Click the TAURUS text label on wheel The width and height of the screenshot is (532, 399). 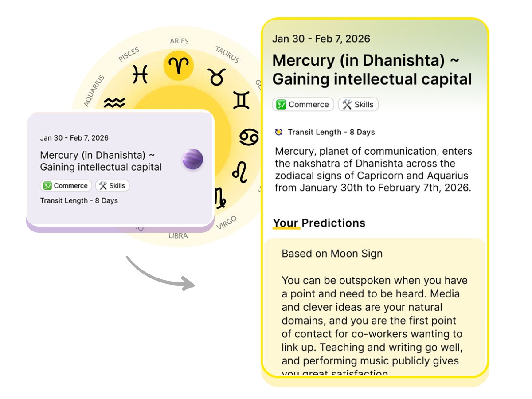pyautogui.click(x=227, y=54)
